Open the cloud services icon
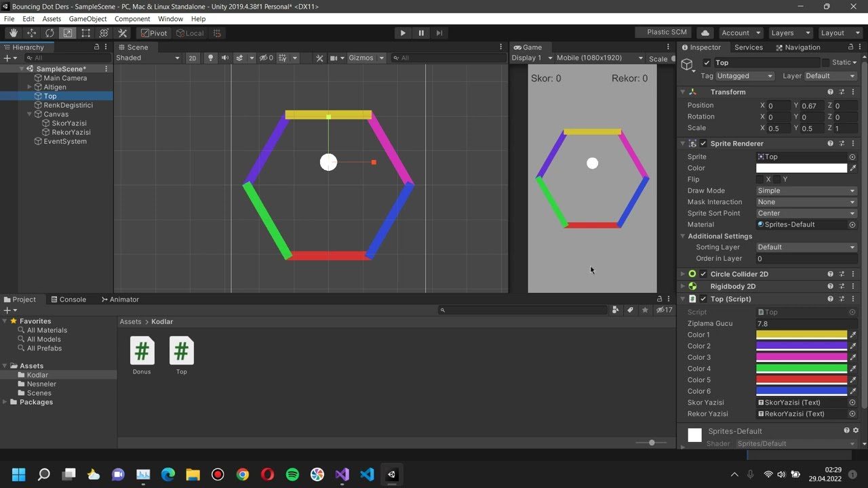This screenshot has height=488, width=868. (705, 33)
